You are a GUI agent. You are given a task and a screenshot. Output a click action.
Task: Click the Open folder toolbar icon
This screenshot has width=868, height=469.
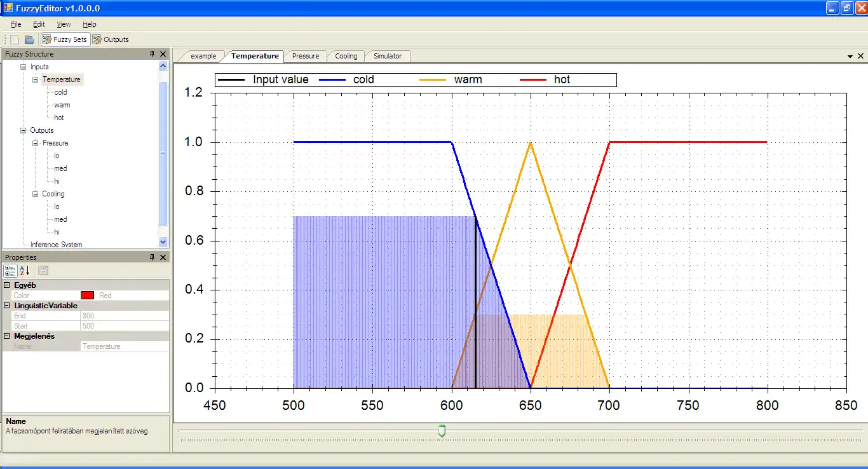(x=29, y=39)
